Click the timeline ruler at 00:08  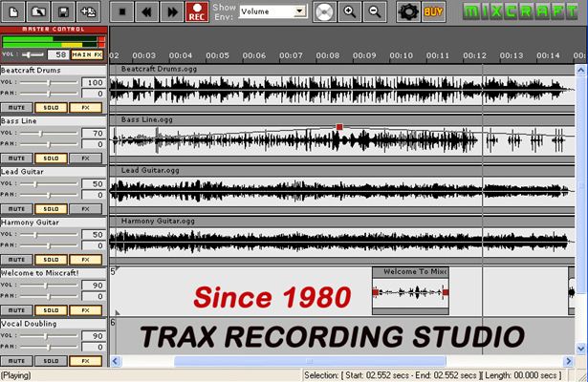pyautogui.click(x=327, y=55)
